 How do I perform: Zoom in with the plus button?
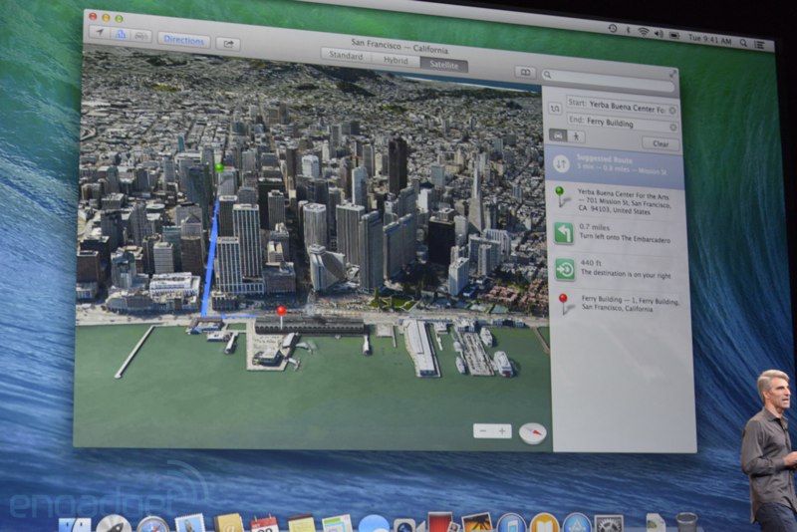(502, 431)
